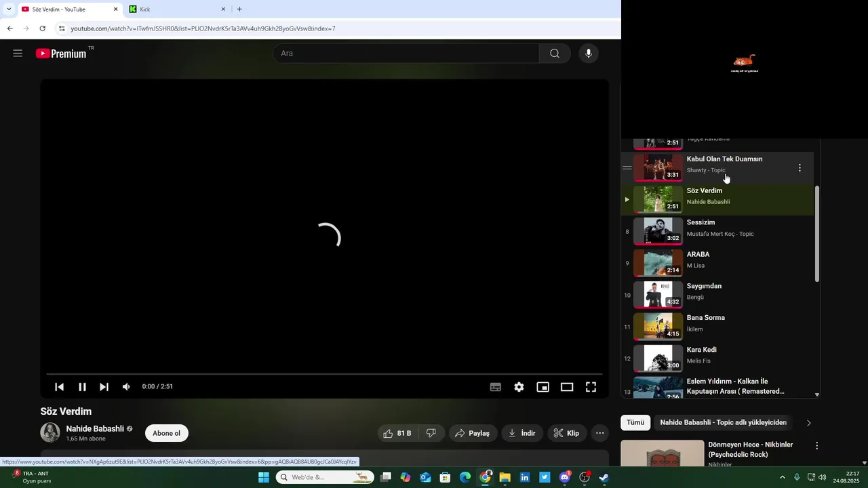Image resolution: width=868 pixels, height=488 pixels.
Task: Click the Windows taskbar search box
Action: click(325, 477)
